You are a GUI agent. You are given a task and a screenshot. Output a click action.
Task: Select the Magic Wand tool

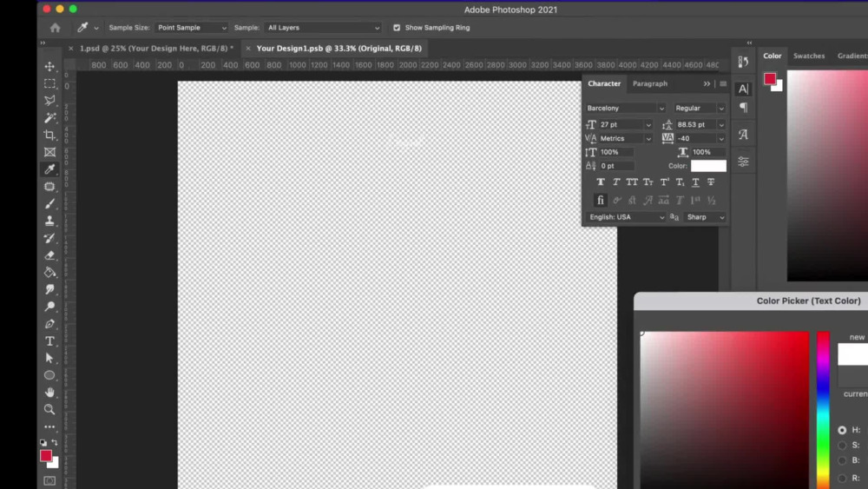point(49,118)
